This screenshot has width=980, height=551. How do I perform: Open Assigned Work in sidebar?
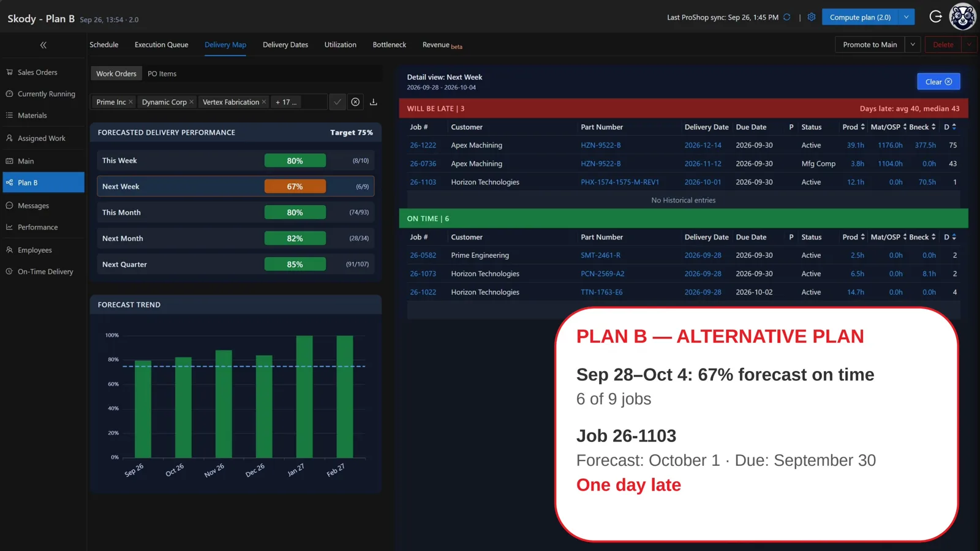[43, 138]
